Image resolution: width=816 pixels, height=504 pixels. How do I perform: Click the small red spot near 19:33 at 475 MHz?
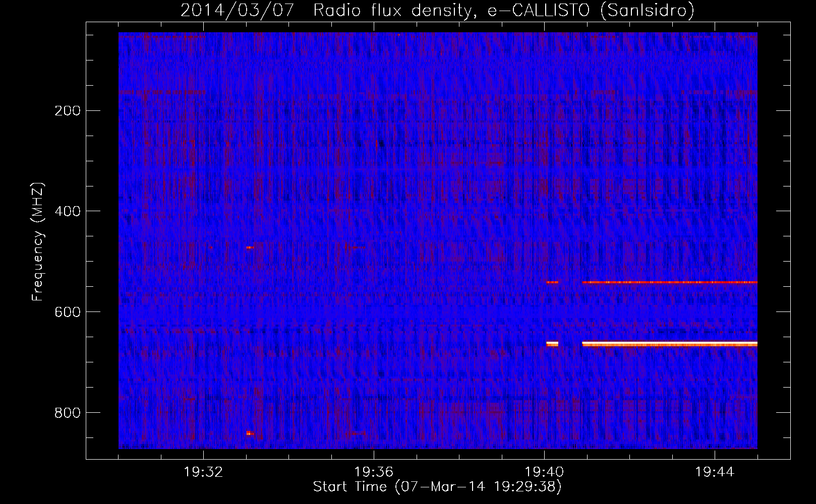[x=250, y=247]
